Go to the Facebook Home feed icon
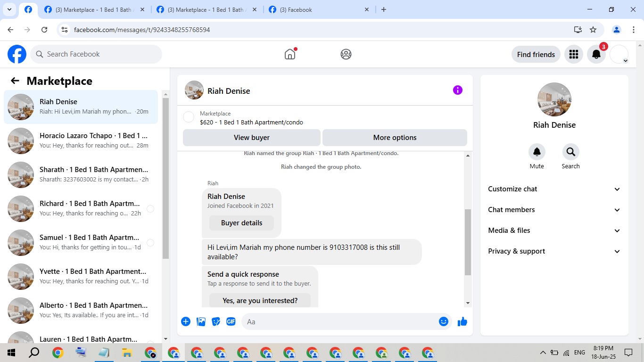 290,54
